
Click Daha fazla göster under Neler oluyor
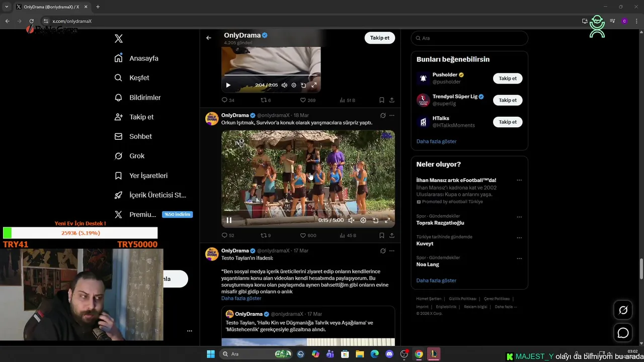click(x=436, y=281)
